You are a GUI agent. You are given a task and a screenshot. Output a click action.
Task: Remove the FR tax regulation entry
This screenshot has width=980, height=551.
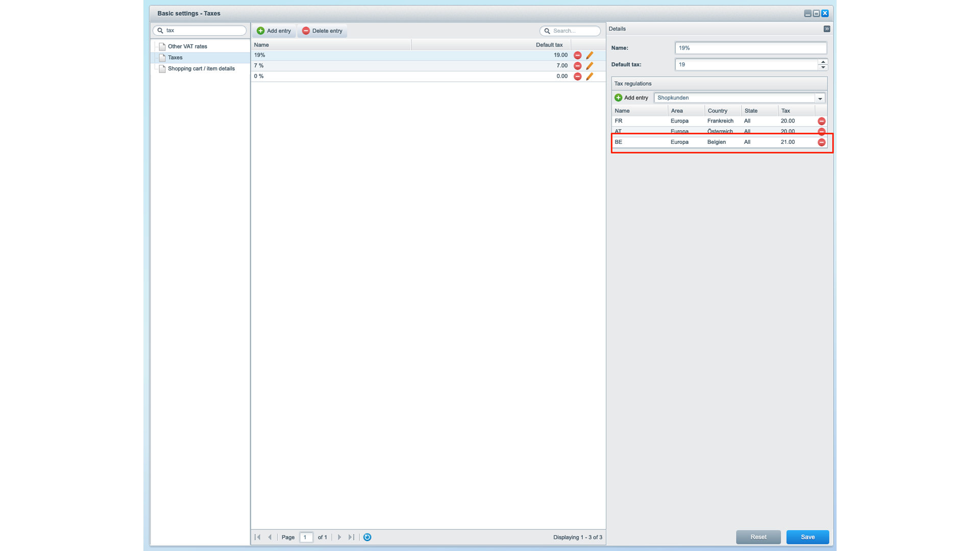pyautogui.click(x=821, y=121)
